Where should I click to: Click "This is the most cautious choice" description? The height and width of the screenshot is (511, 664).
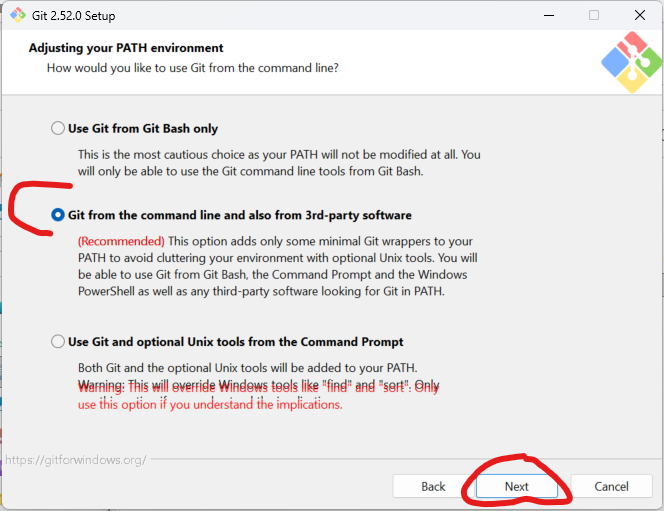coord(279,163)
